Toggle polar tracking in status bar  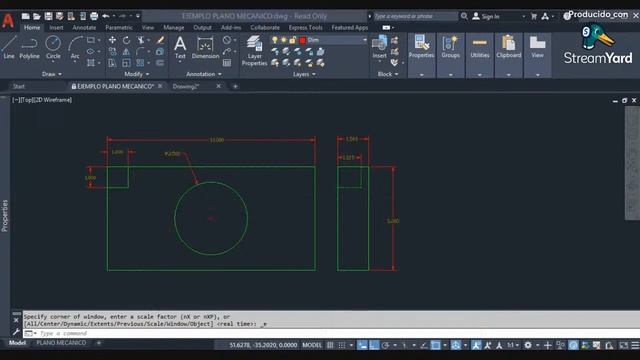(385, 345)
